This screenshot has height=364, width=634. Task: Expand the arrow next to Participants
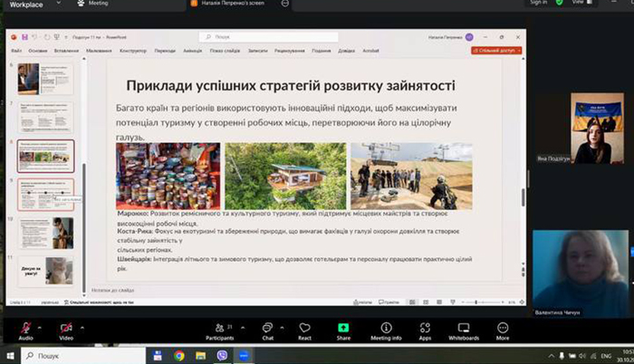click(x=243, y=327)
